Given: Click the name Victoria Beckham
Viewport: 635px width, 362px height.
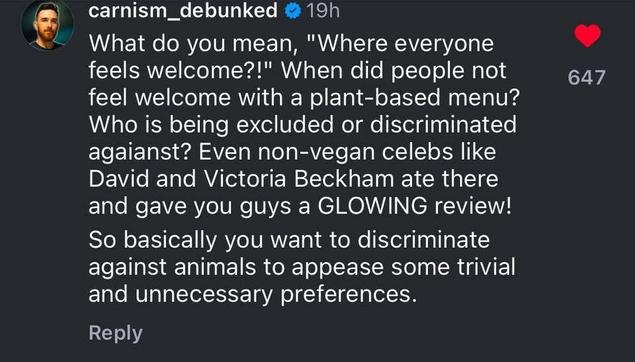Looking at the screenshot, I should pos(298,179).
